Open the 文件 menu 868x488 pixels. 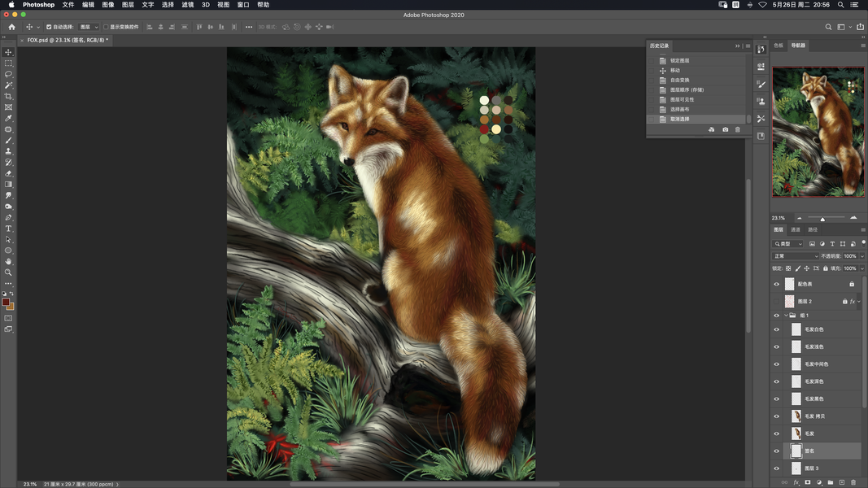[x=68, y=4]
